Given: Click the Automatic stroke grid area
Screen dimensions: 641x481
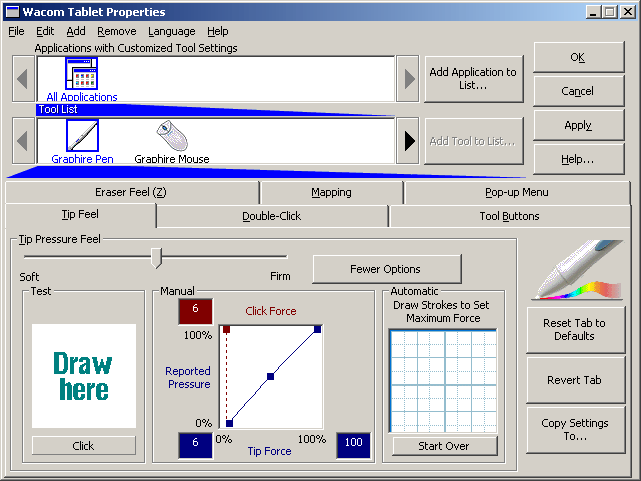Looking at the screenshot, I should [444, 381].
